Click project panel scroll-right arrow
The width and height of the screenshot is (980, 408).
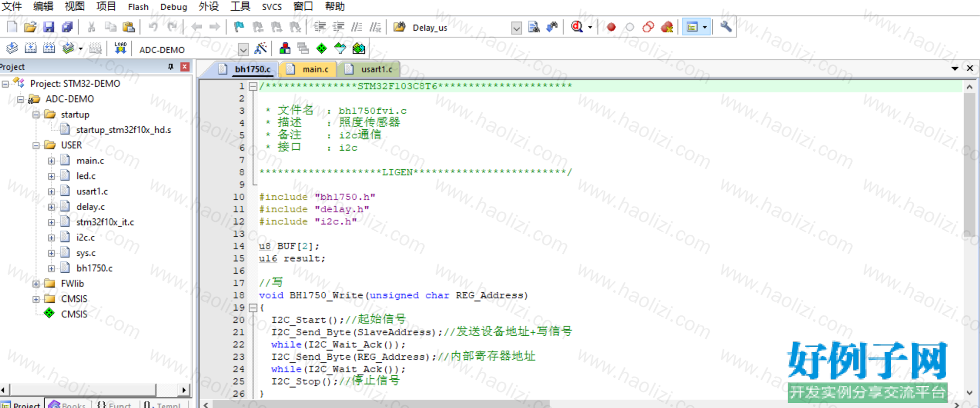(x=184, y=390)
